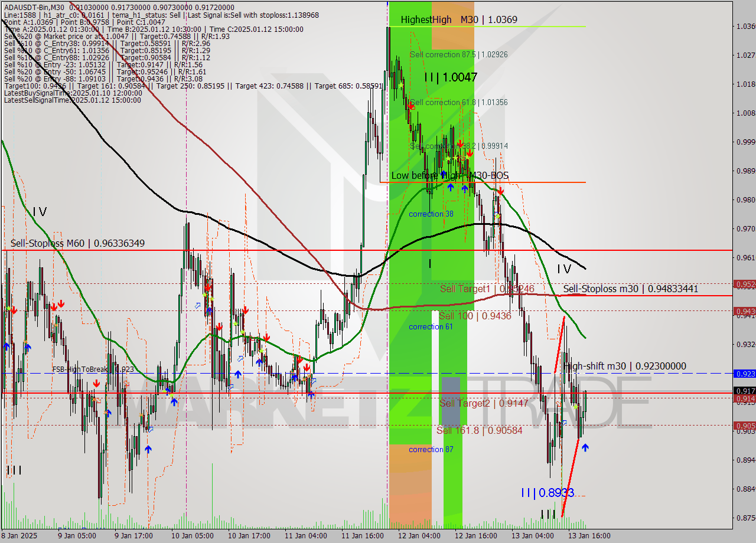Screen dimensions: 756x543
Task: Click the black current price tag 0.917
Action: 744,391
